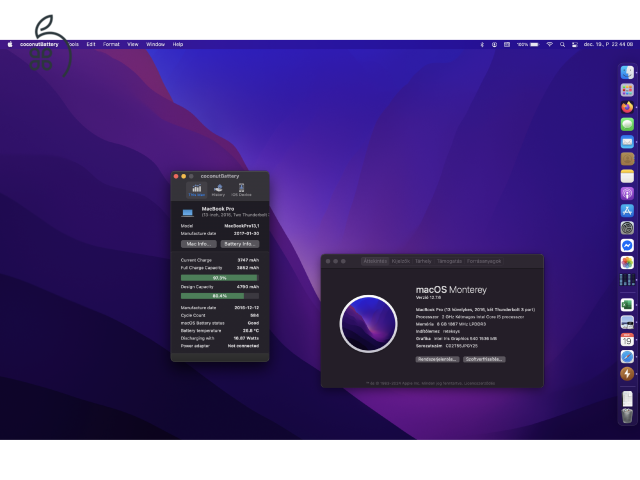Launch Firefox from the dock
640x480 pixels.
(x=627, y=107)
